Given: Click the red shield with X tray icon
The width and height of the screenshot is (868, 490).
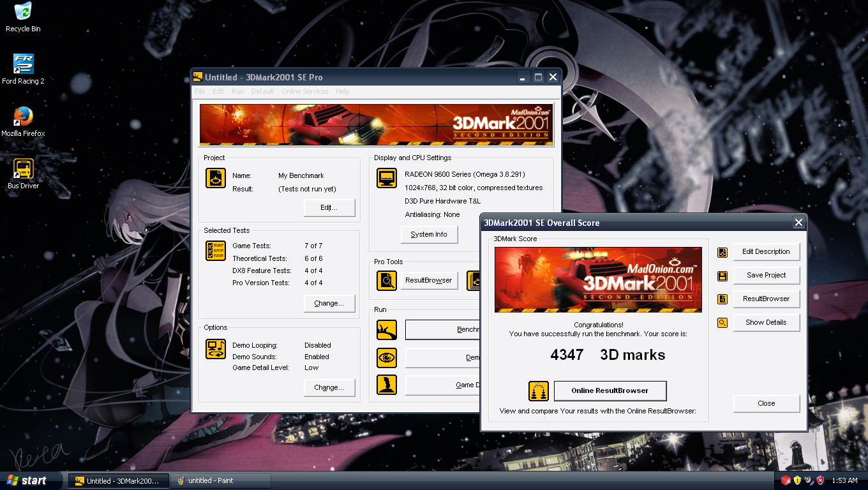Looking at the screenshot, I should 820,480.
